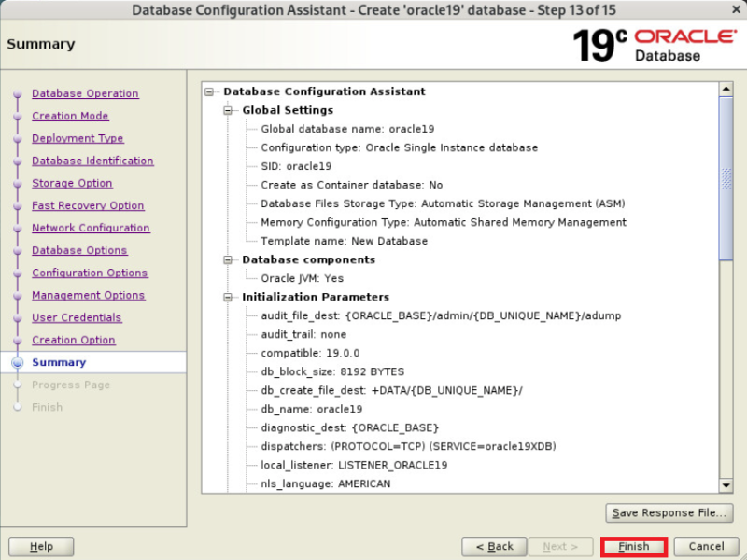Click the Database components heading text

click(x=309, y=260)
